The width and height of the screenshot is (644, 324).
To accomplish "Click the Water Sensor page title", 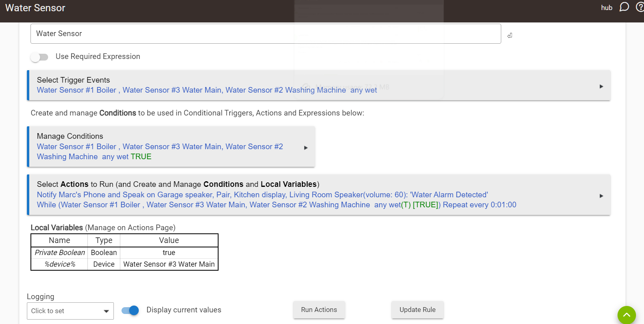I will [35, 8].
